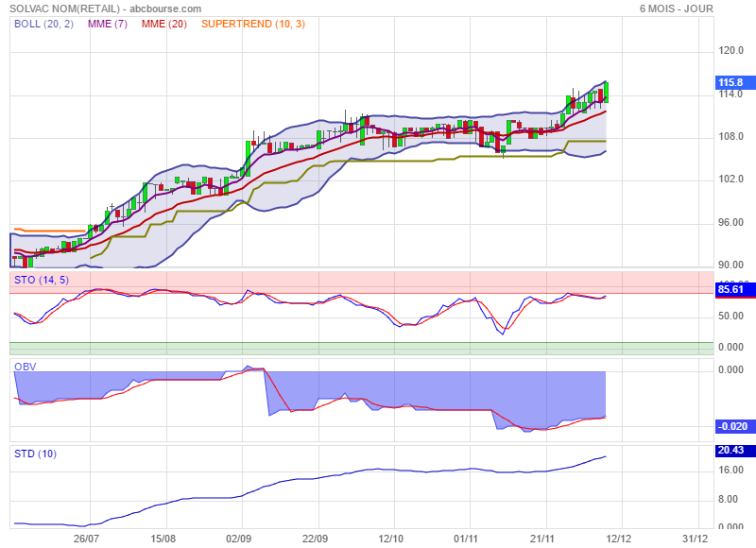The height and width of the screenshot is (548, 756).
Task: Click the 12/10 date axis label
Action: coord(390,539)
